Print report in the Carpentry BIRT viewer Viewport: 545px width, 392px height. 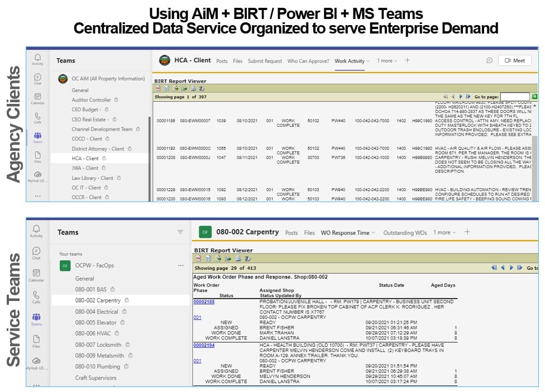click(x=238, y=258)
